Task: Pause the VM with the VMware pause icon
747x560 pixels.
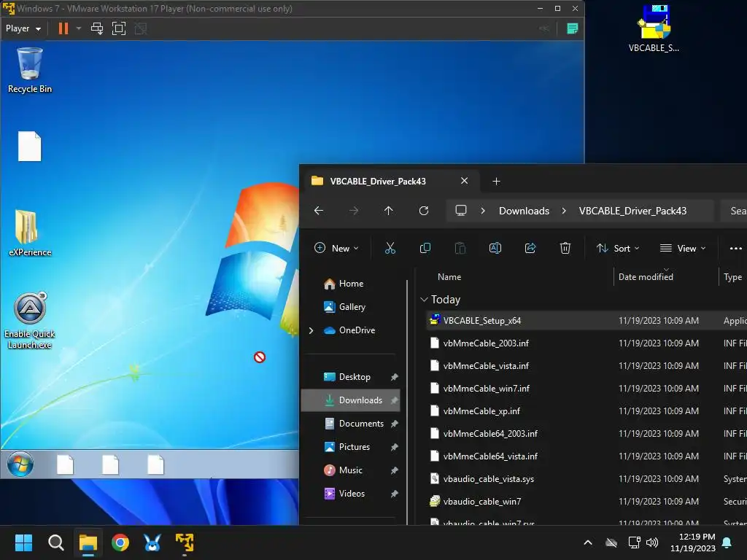Action: [x=63, y=28]
